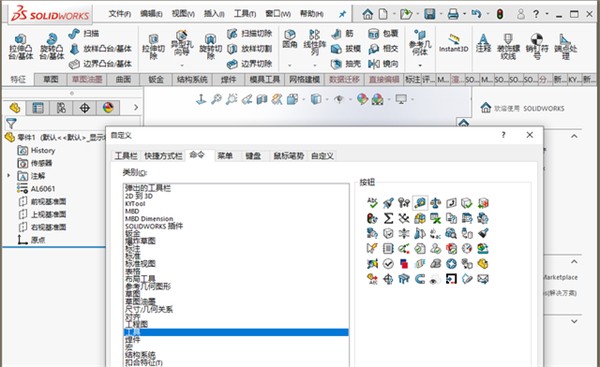This screenshot has width=600, height=367.
Task: Click the 线性阵列 linear pattern tool
Action: point(315,42)
